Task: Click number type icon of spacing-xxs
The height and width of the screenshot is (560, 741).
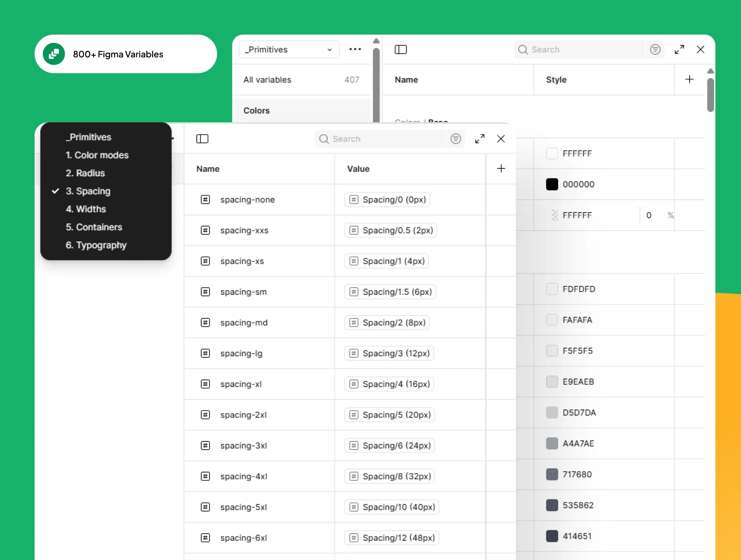Action: click(x=205, y=230)
